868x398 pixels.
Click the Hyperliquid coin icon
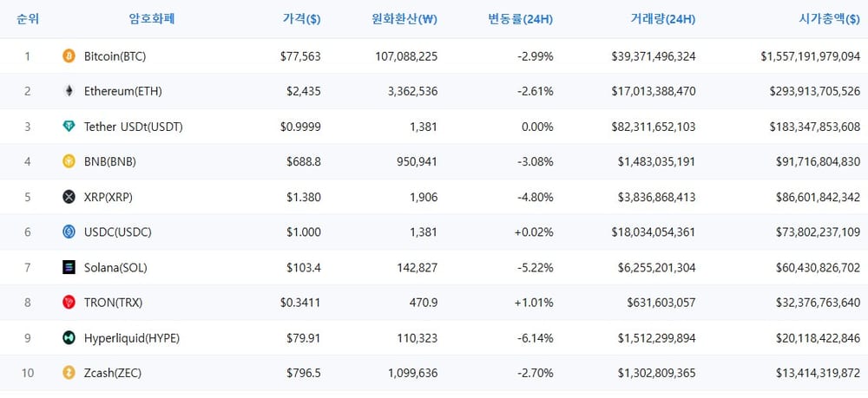pyautogui.click(x=69, y=338)
